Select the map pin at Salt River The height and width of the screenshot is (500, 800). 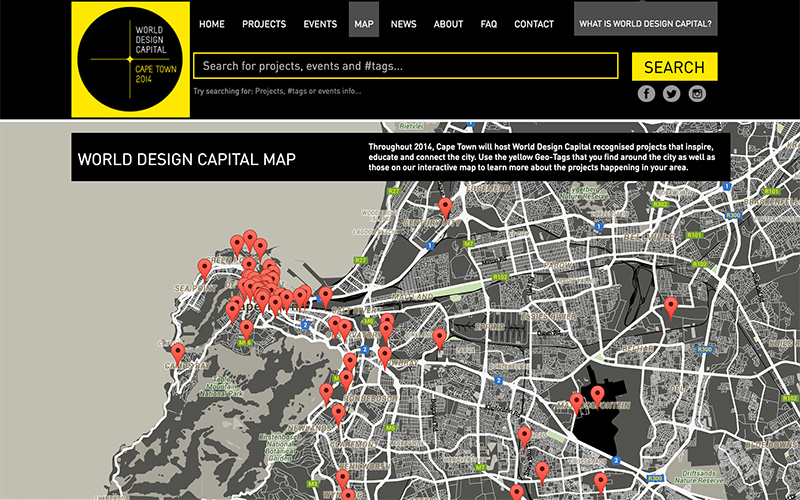point(325,298)
